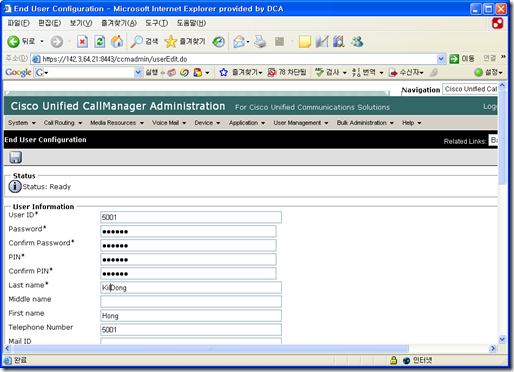Click the horizontal scrollbar right arrow
Screen dimensions: 514x372
493,348
